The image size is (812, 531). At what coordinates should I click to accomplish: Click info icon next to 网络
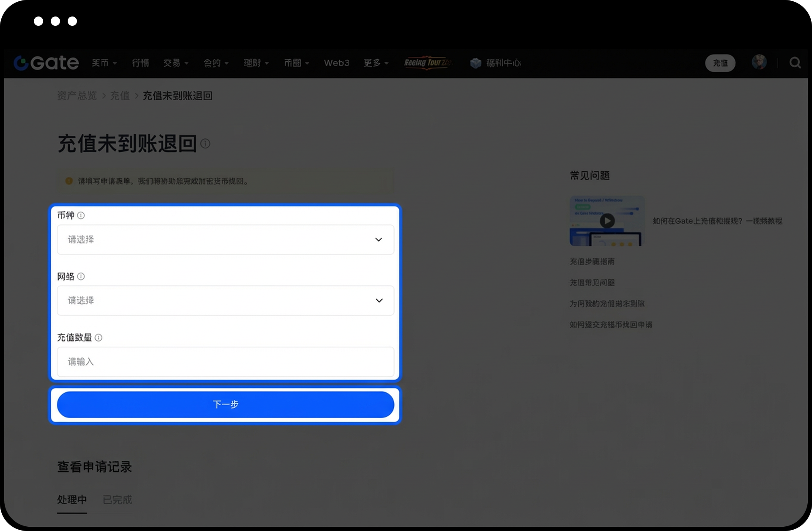click(x=81, y=276)
